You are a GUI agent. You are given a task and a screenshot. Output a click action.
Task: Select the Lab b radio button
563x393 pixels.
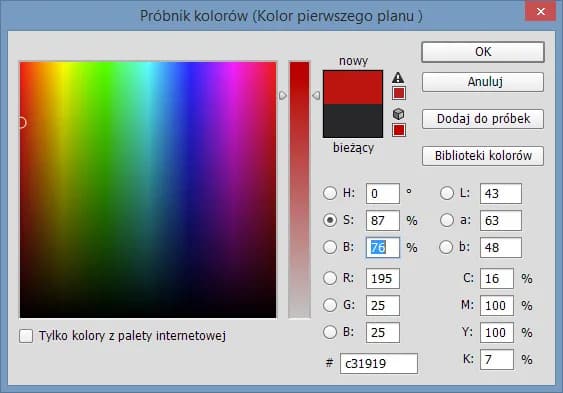point(446,247)
